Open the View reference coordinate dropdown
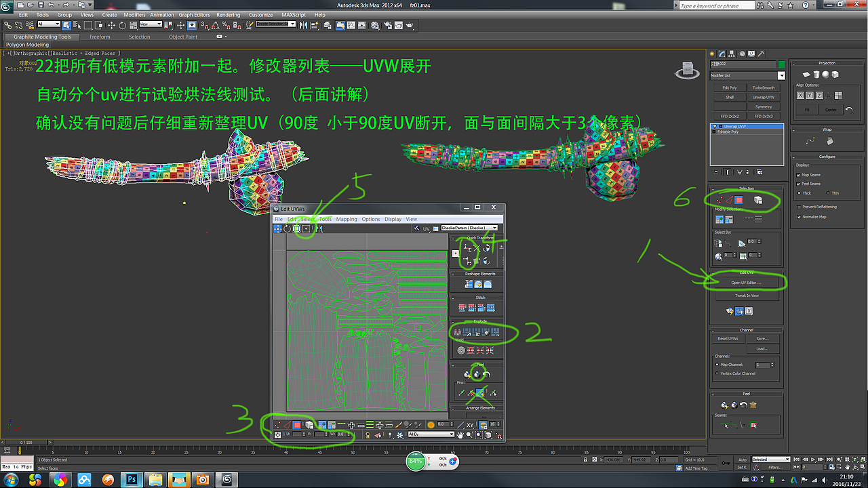This screenshot has width=868, height=490. tap(151, 24)
